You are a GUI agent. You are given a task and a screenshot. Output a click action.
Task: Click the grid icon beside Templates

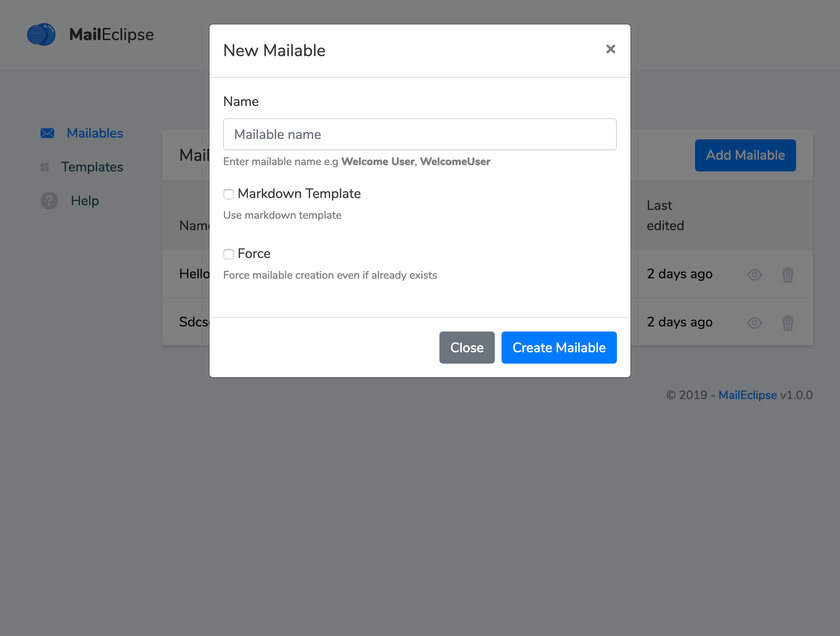45,167
